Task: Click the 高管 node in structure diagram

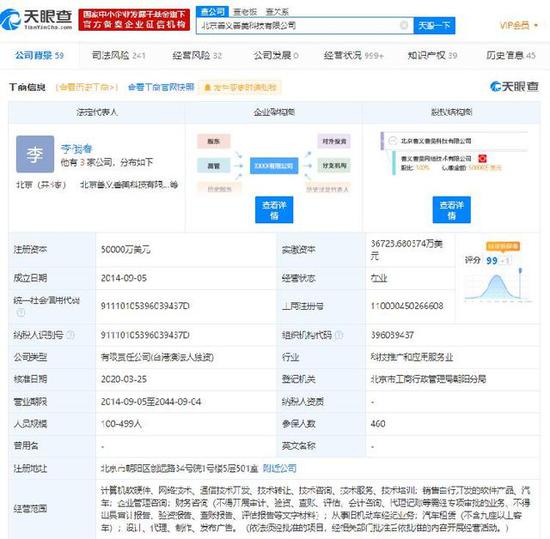Action: click(214, 166)
